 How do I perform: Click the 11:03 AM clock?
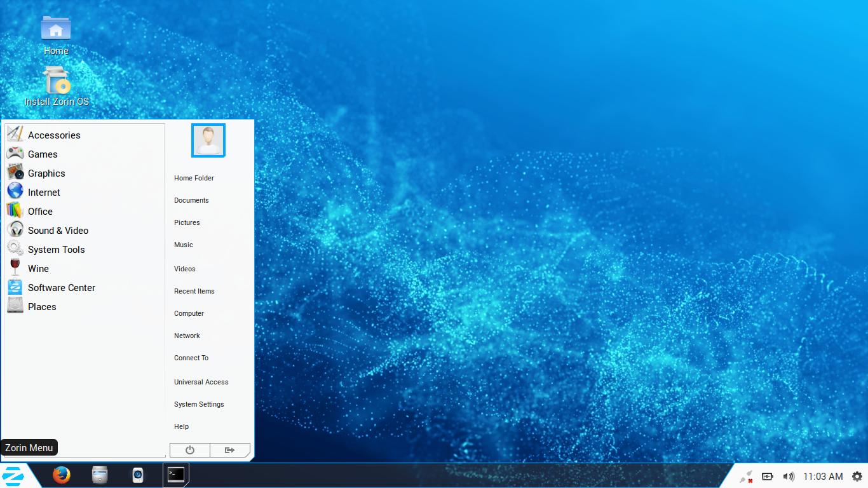[823, 476]
